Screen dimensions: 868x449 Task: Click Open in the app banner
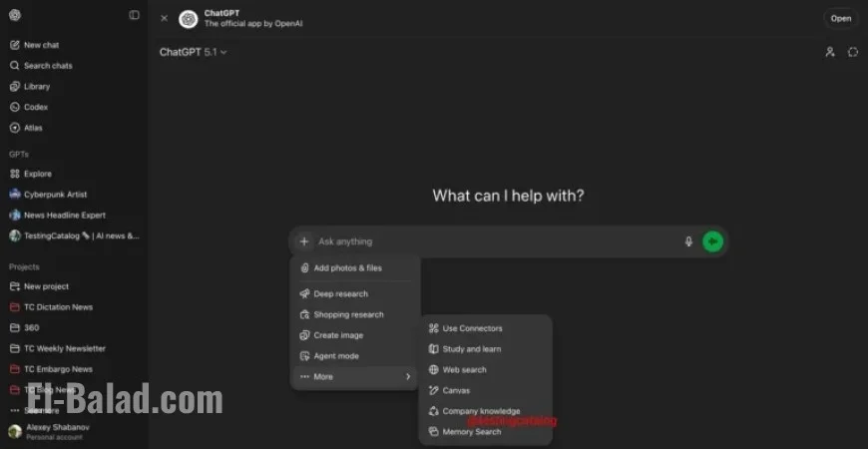pyautogui.click(x=840, y=18)
